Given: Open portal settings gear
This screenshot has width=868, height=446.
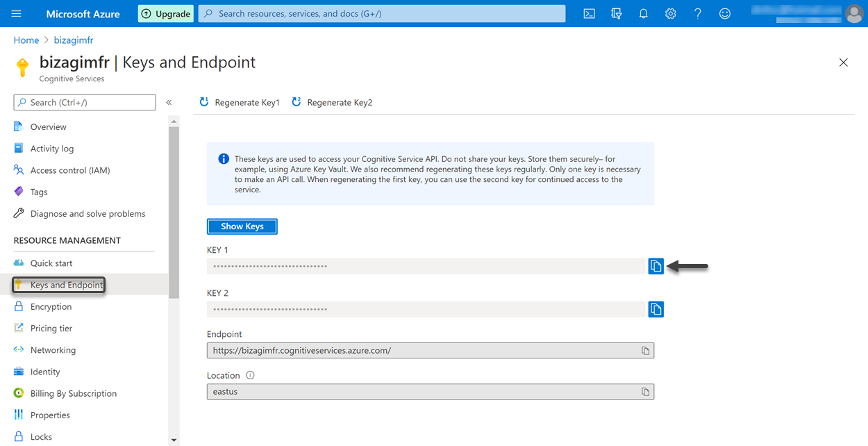Looking at the screenshot, I should 671,14.
